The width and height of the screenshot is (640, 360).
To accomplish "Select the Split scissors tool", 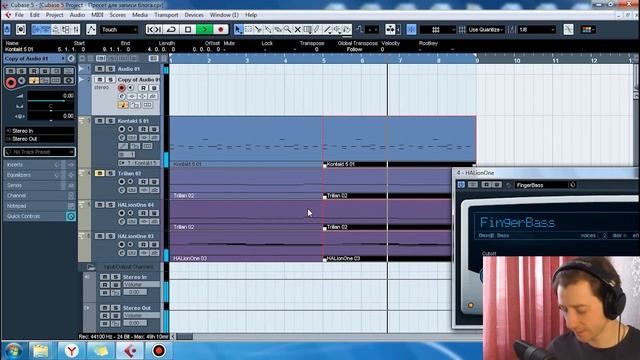I will 258,29.
